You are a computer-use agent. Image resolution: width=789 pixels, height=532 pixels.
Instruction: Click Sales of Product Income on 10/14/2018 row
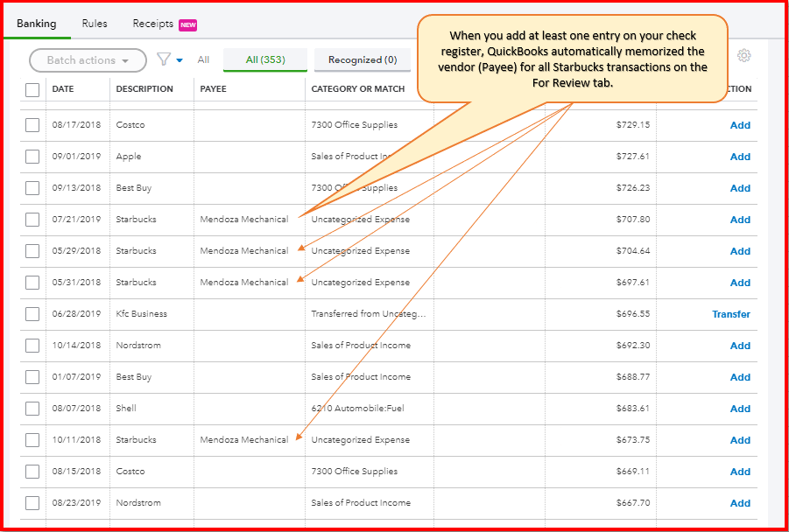point(361,346)
